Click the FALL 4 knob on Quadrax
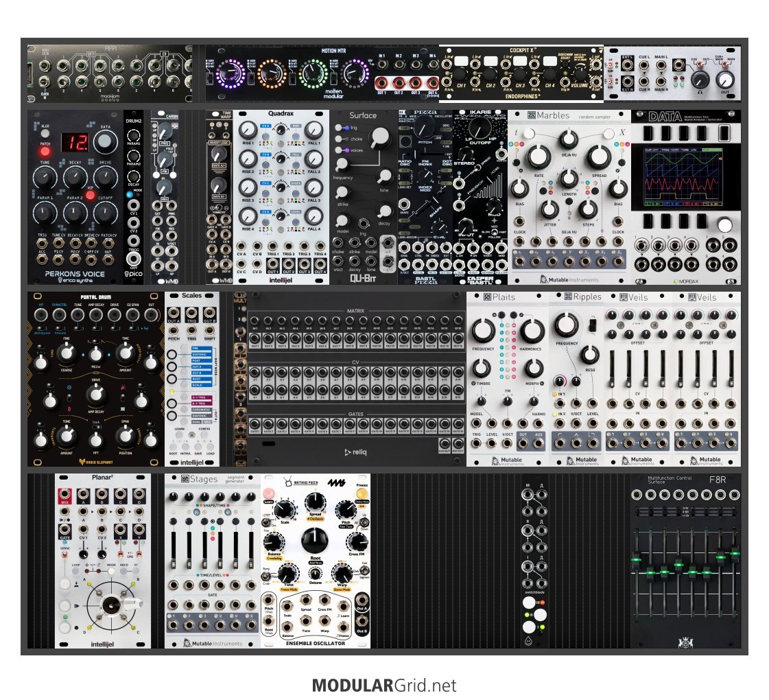 click(313, 216)
